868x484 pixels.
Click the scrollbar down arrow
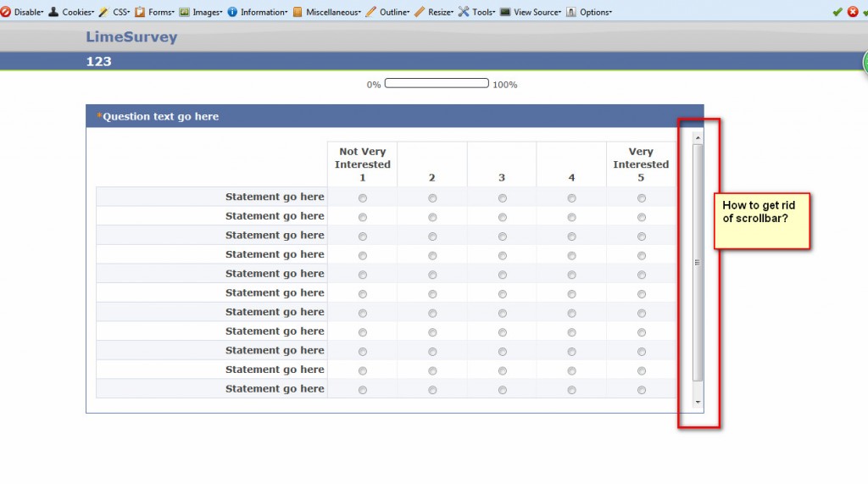(698, 401)
